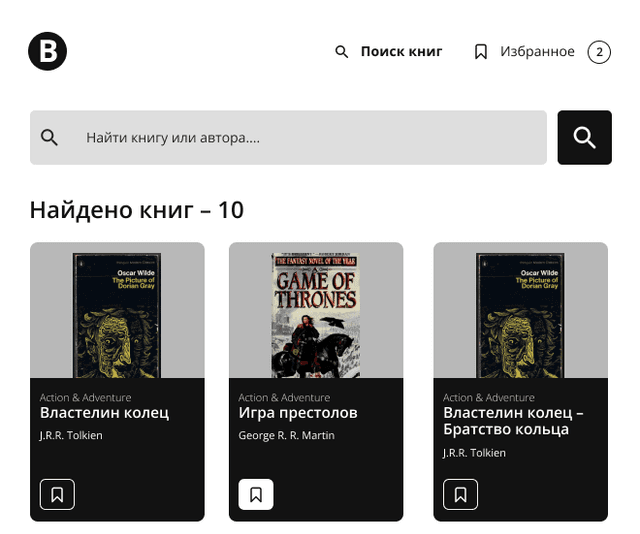
Task: Click magnifier icon inside the search field
Action: coord(49,138)
